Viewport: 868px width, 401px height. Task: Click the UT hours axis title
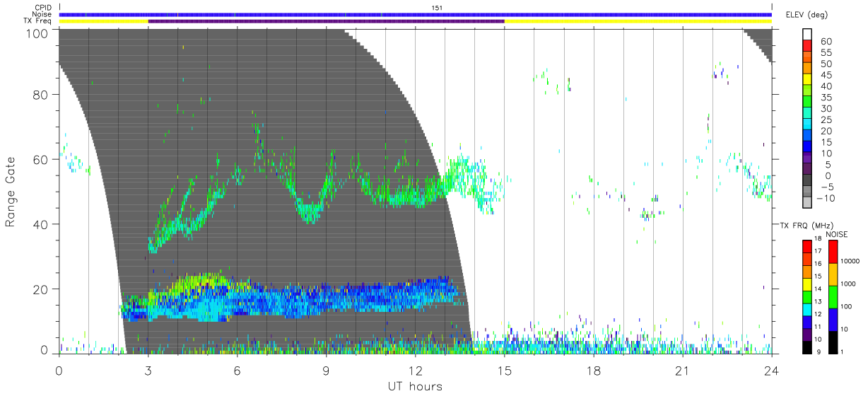click(x=414, y=387)
